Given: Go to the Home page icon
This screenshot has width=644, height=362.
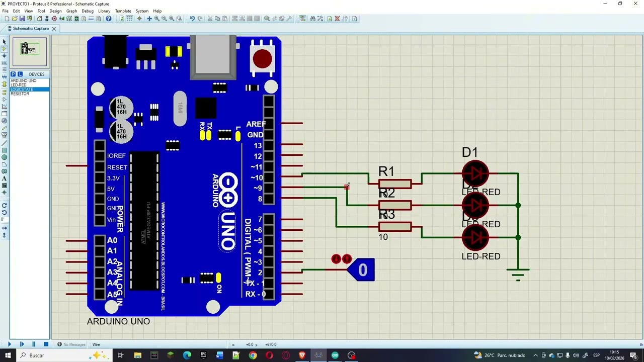Looking at the screenshot, I should tap(40, 19).
